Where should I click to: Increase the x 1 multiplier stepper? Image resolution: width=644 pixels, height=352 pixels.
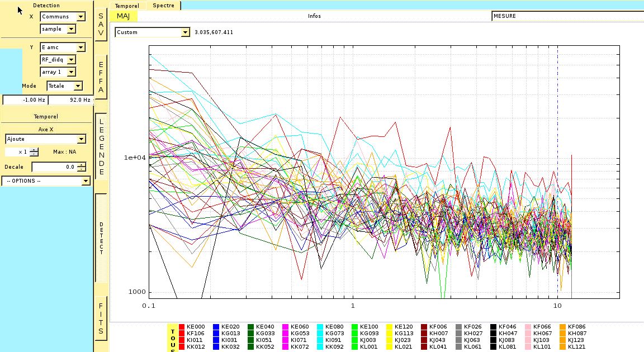[x=34, y=149]
